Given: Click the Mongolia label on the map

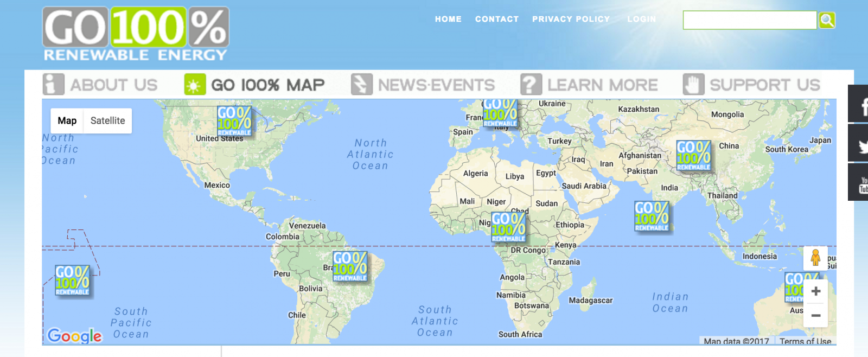Looking at the screenshot, I should click(727, 114).
